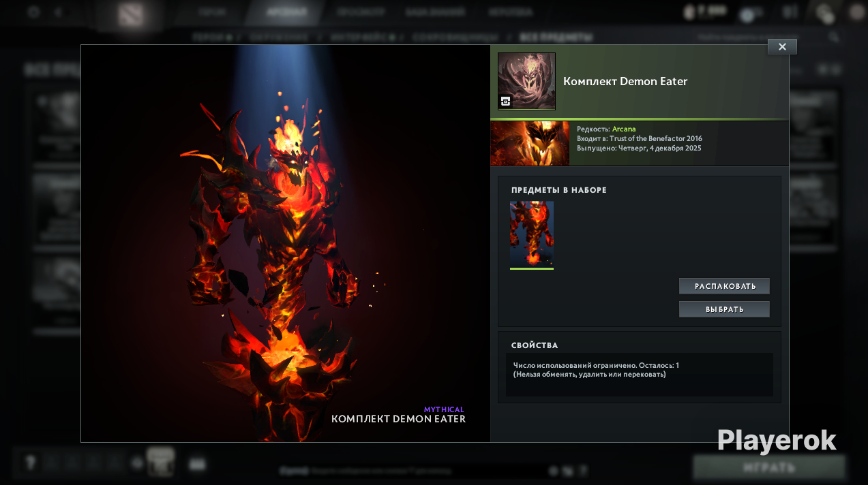
Task: Click the Arcana rarity label
Action: pos(624,129)
